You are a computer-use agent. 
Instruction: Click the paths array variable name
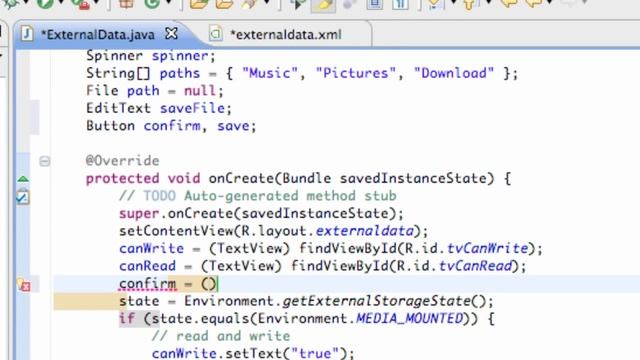180,73
